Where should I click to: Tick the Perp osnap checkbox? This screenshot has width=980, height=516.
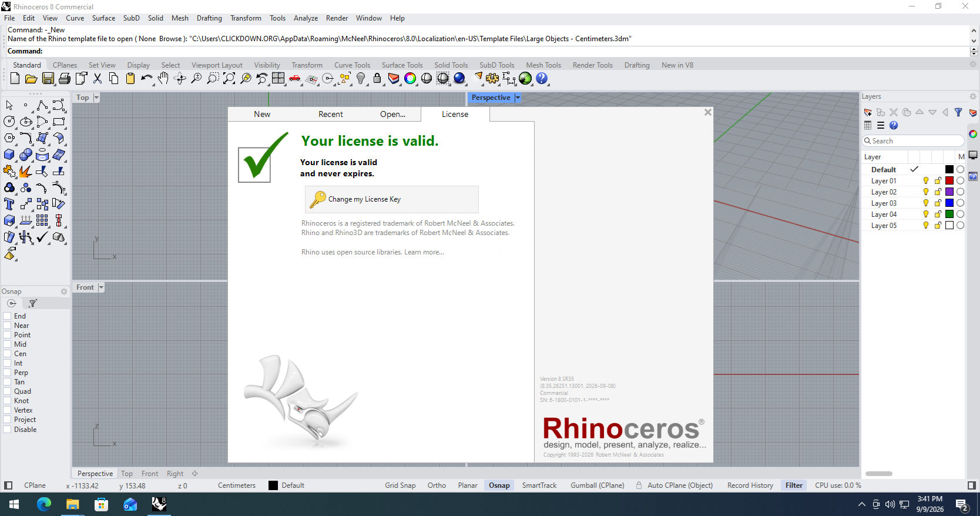tap(8, 373)
